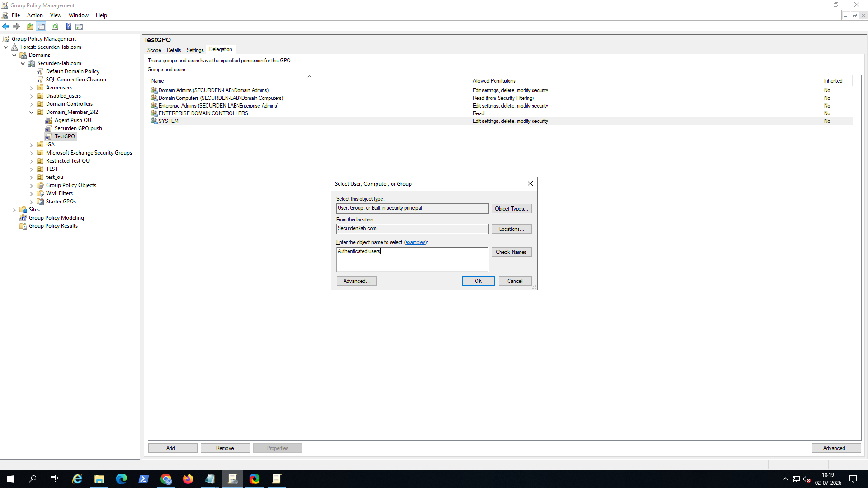Open the examples link in the dialog
The image size is (868, 488).
click(415, 243)
